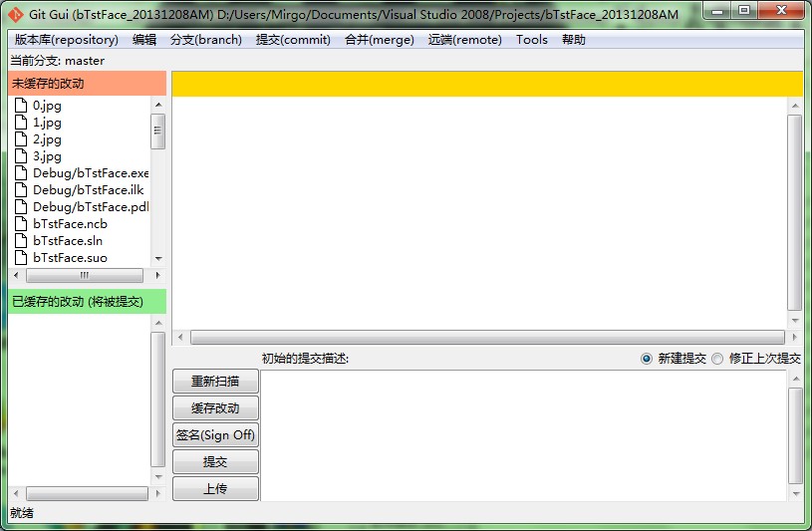Click the horizontal scrollbar thumb under the unstaged list
Viewport: 812px width, 531px height.
point(85,276)
